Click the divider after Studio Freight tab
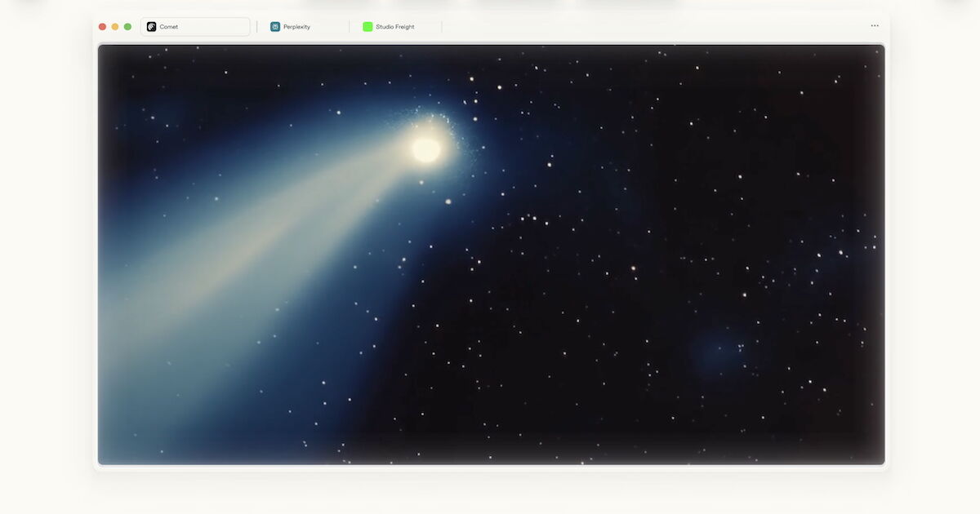This screenshot has height=514, width=980. 441,26
